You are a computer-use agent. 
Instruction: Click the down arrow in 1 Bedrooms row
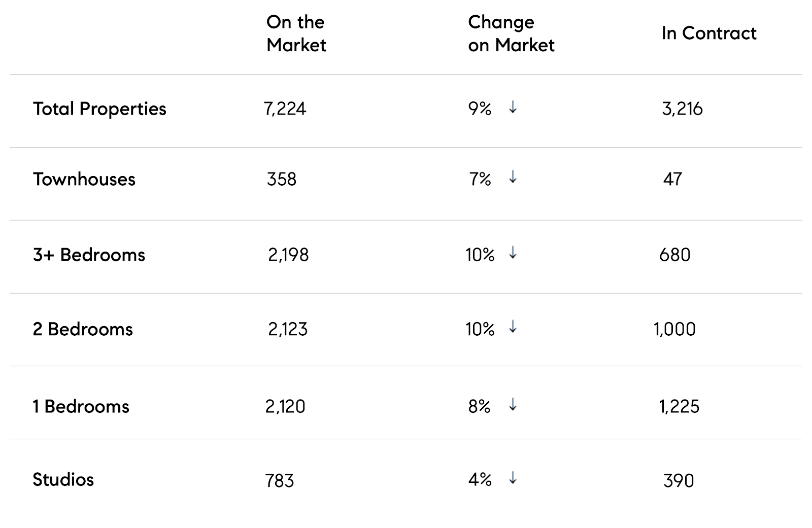[513, 404]
